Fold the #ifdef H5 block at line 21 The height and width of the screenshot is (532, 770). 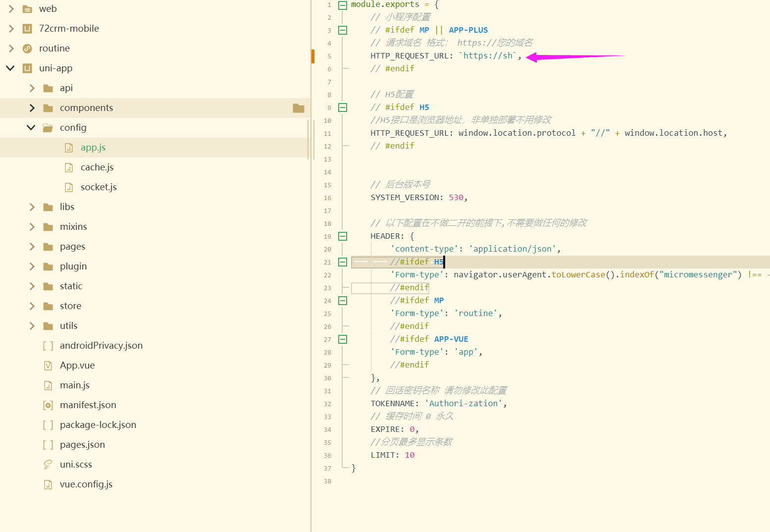[343, 262]
